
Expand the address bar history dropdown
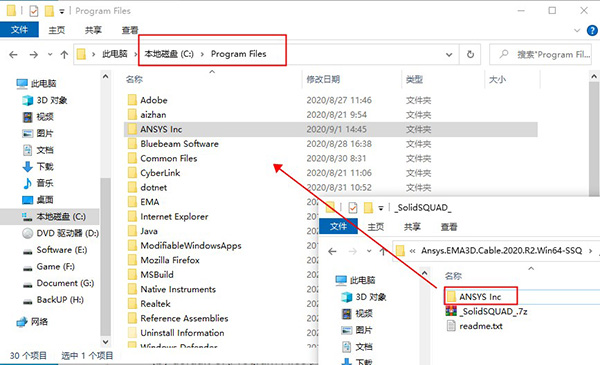coord(449,55)
